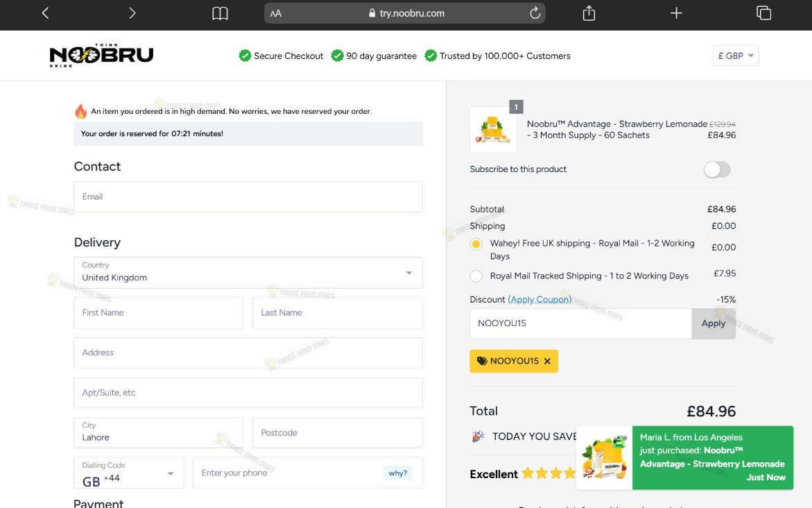This screenshot has height=508, width=812.
Task: Click the quantity badge on product thumbnail
Action: tap(516, 107)
